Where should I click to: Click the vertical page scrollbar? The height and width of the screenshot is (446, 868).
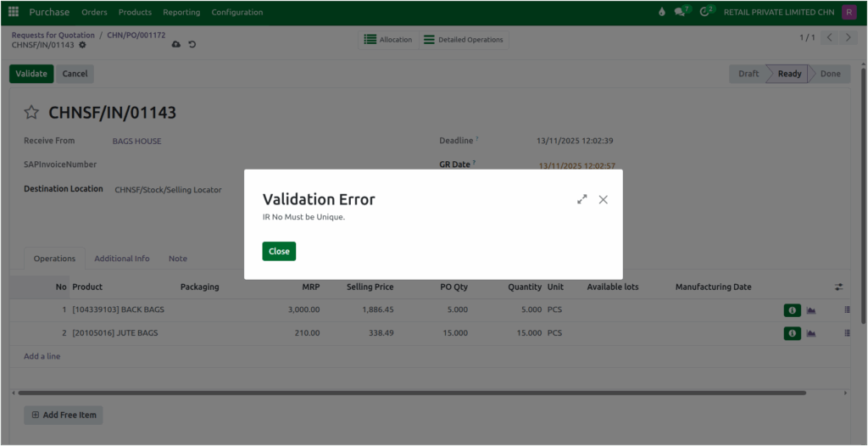point(863,196)
